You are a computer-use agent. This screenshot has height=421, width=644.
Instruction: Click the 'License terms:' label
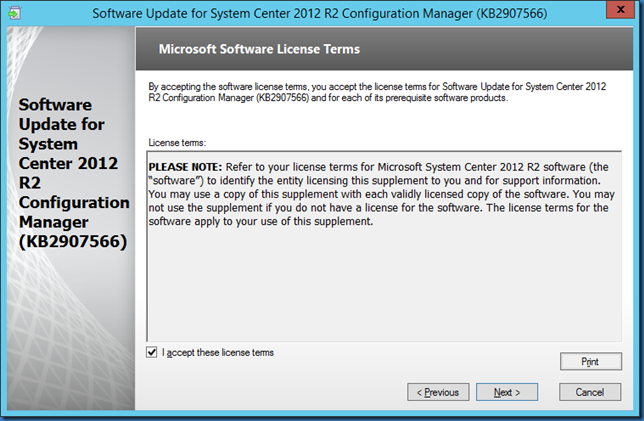tap(176, 141)
